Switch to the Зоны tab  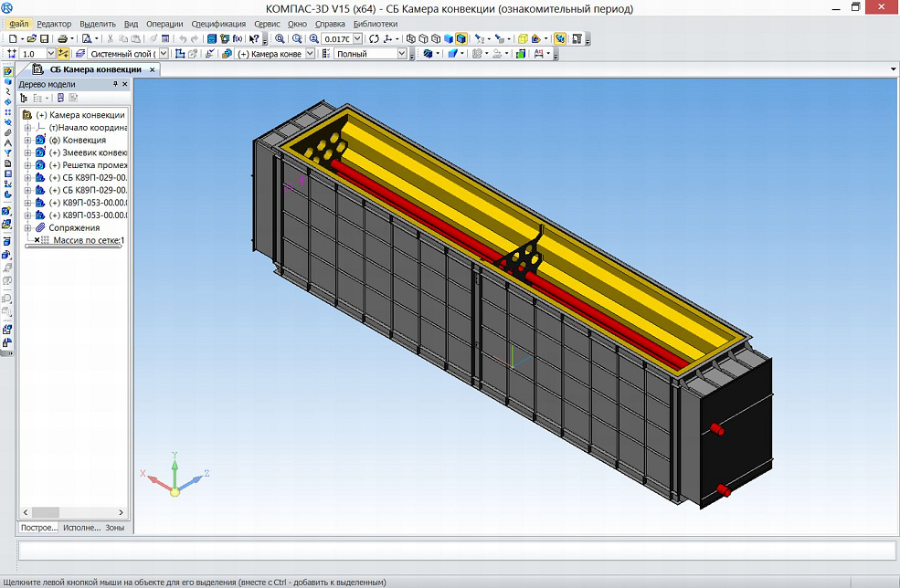[x=115, y=528]
